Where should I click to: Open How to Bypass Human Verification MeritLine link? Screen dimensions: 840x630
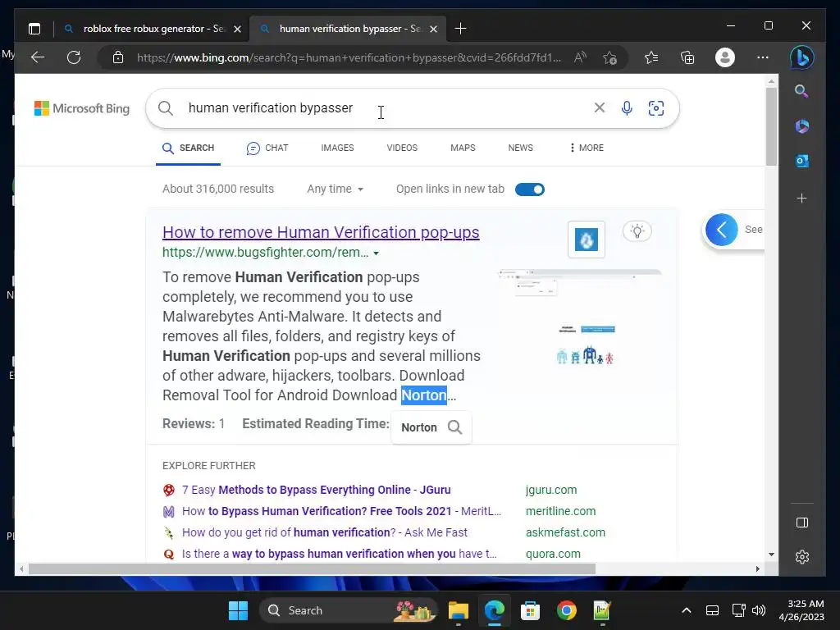point(341,511)
